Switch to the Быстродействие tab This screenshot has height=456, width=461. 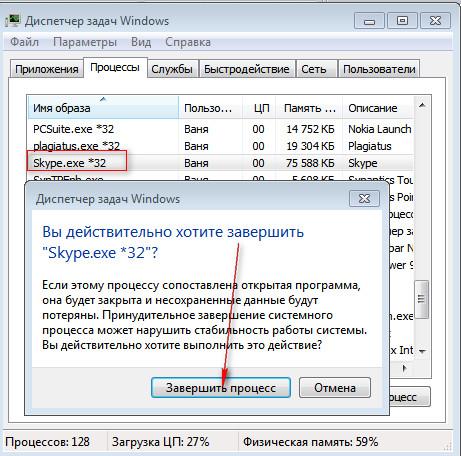point(247,69)
